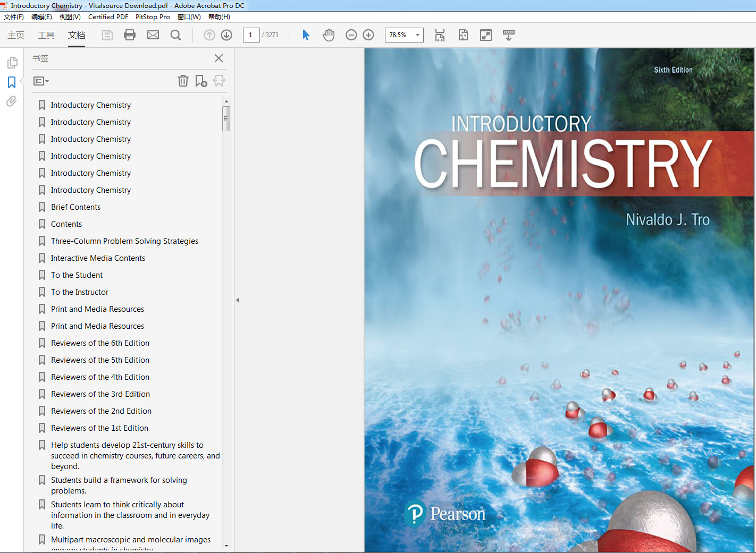The height and width of the screenshot is (553, 756).
Task: Go to next page arrow
Action: 226,35
